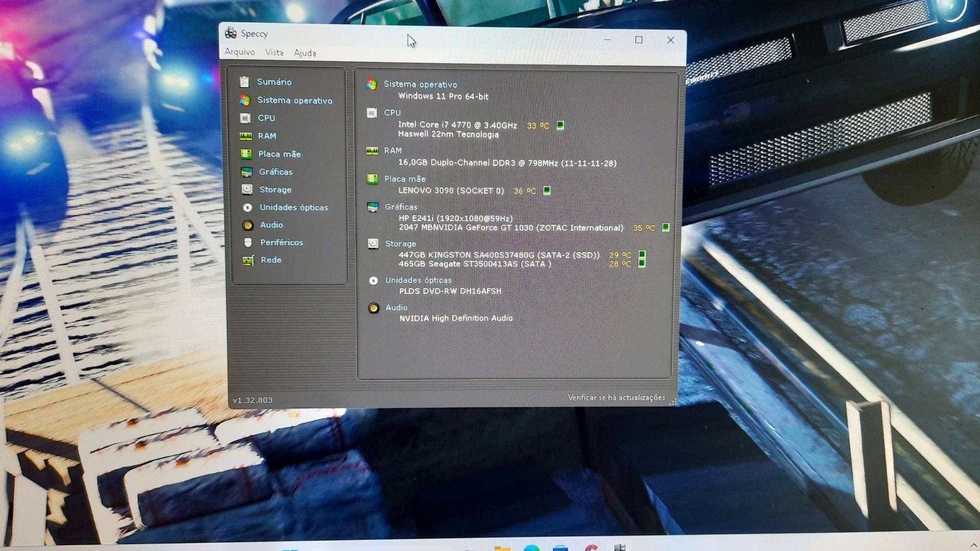Image resolution: width=980 pixels, height=551 pixels.
Task: Open the Sistema operativo sidebar entry
Action: click(x=295, y=100)
